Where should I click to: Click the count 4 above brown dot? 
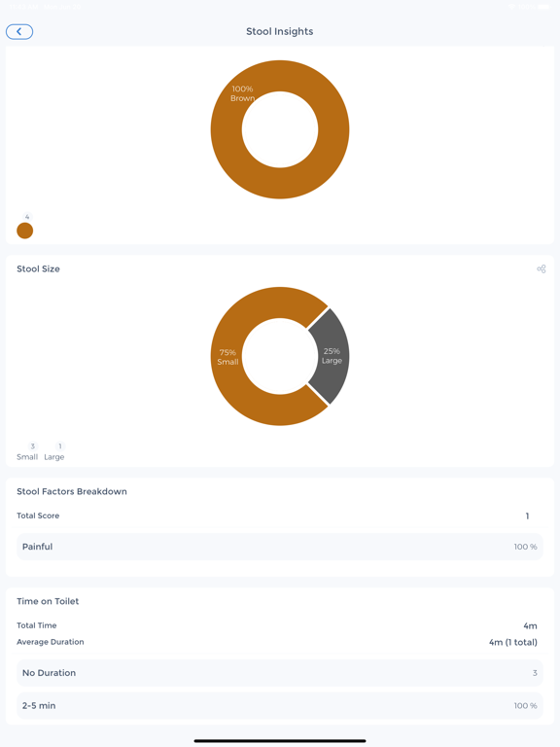[x=27, y=217]
